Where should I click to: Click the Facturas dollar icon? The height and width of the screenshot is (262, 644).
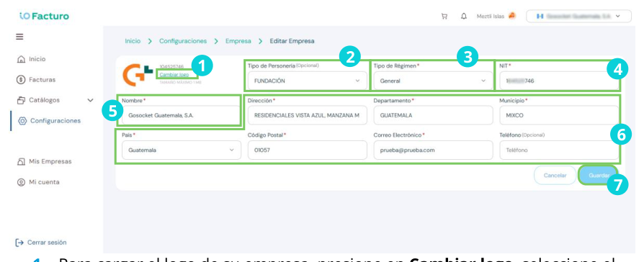(21, 80)
